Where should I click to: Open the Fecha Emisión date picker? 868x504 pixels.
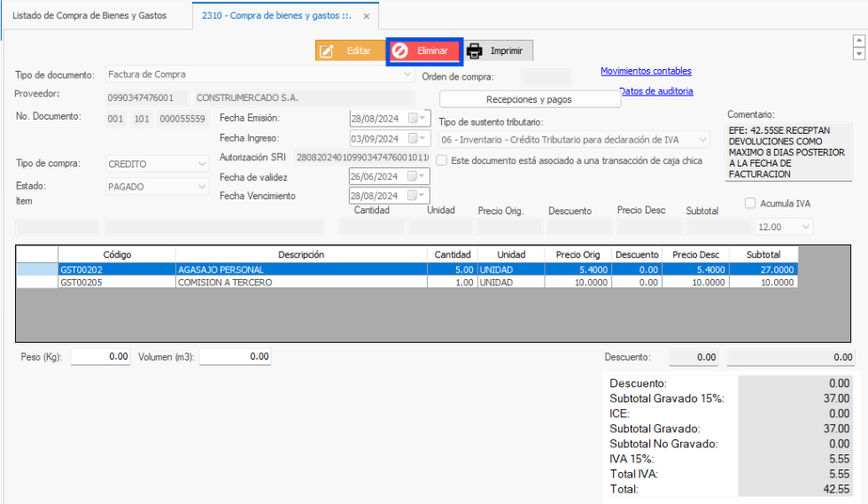click(x=422, y=118)
